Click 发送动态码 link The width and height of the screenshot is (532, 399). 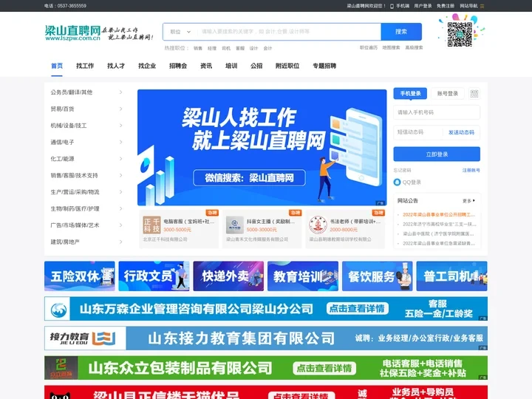point(461,132)
